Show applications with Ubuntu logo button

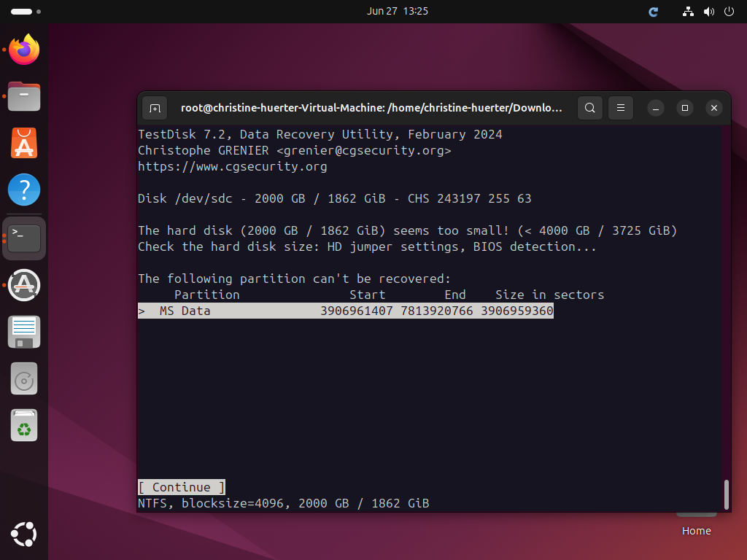[24, 534]
